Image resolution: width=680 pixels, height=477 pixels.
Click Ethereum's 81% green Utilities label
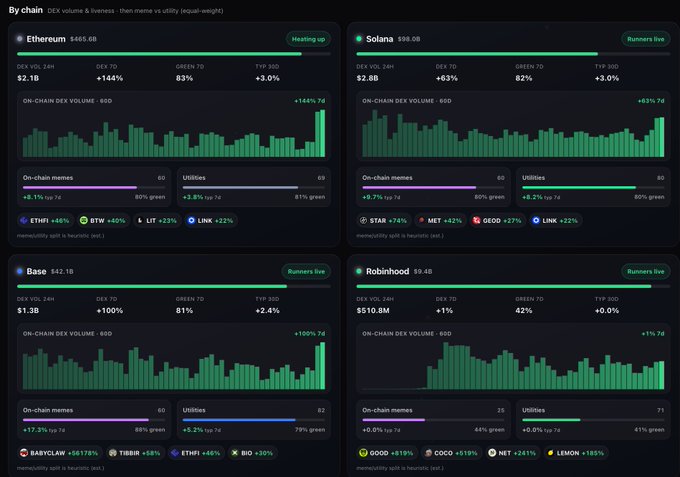tap(310, 197)
